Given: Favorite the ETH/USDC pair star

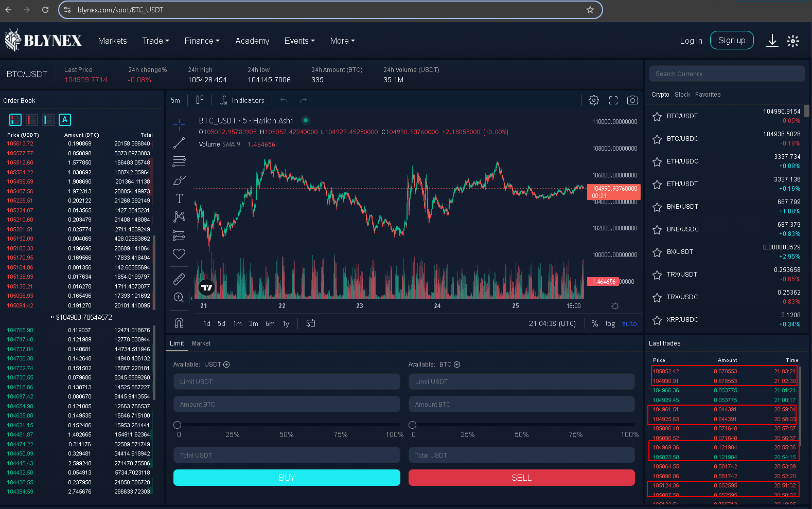Looking at the screenshot, I should [657, 162].
